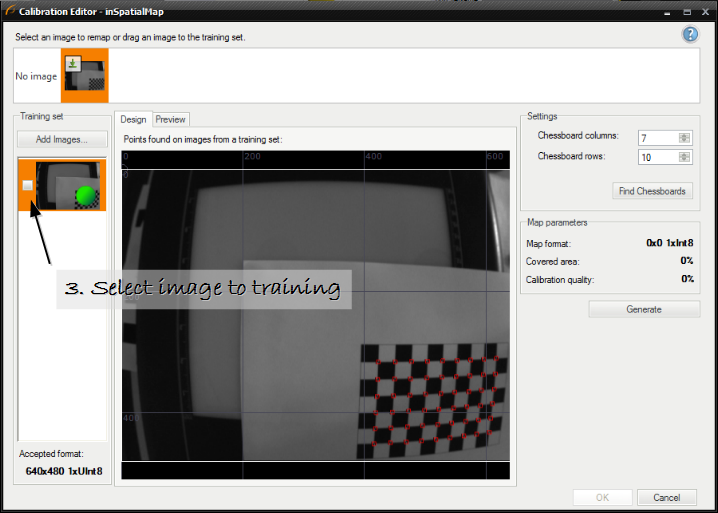Switch to the Preview tab
Screen dimensions: 718x513
click(x=170, y=119)
